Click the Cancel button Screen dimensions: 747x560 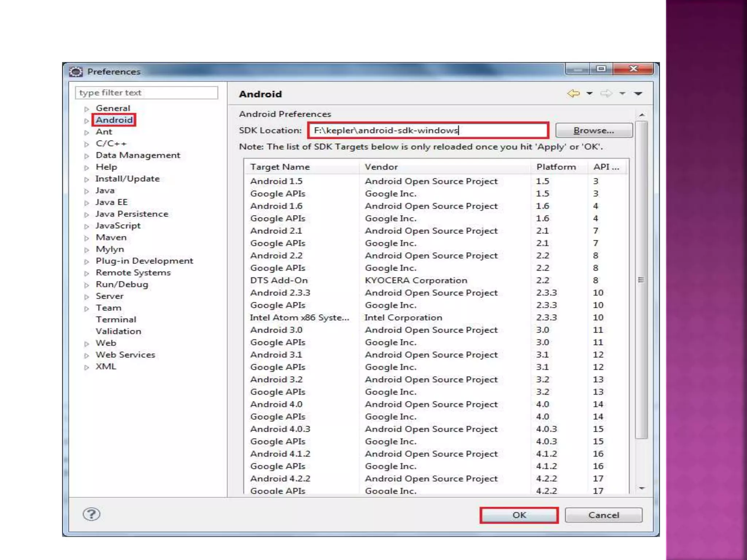(604, 515)
